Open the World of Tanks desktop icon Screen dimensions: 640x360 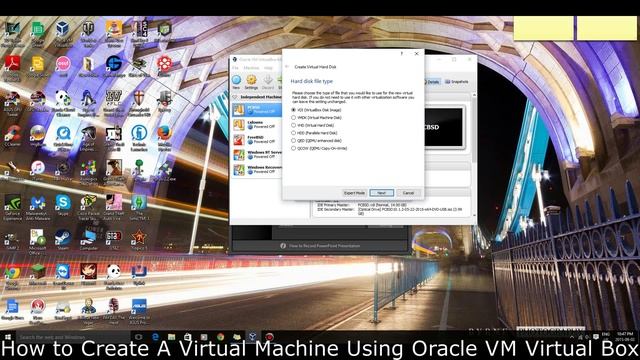point(88,33)
